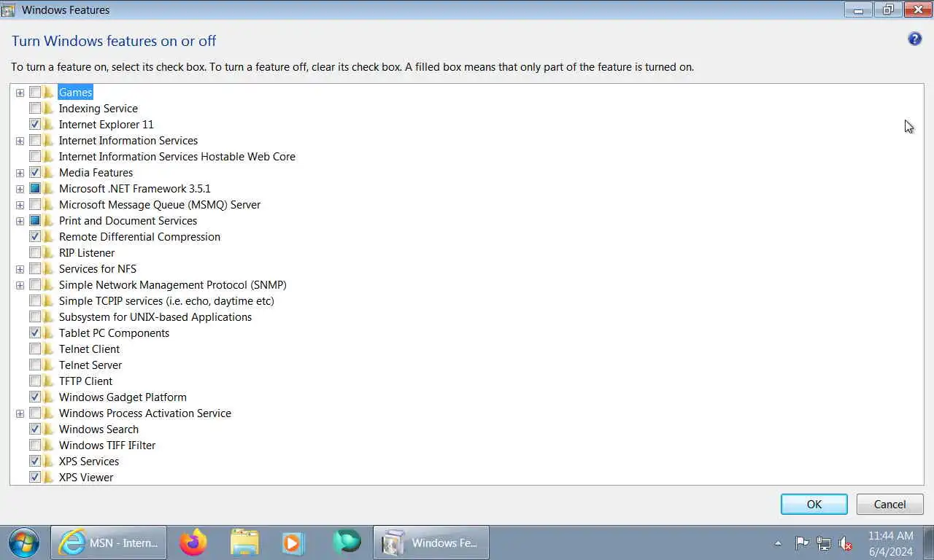Screen dimensions: 934x560
Task: Open the Action Center flag icon
Action: pyautogui.click(x=801, y=543)
